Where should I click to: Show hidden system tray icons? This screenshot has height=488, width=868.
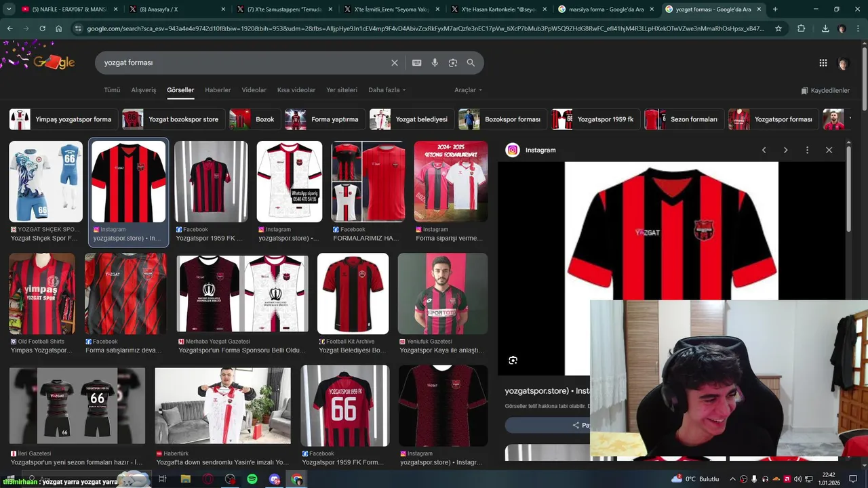coord(732,479)
